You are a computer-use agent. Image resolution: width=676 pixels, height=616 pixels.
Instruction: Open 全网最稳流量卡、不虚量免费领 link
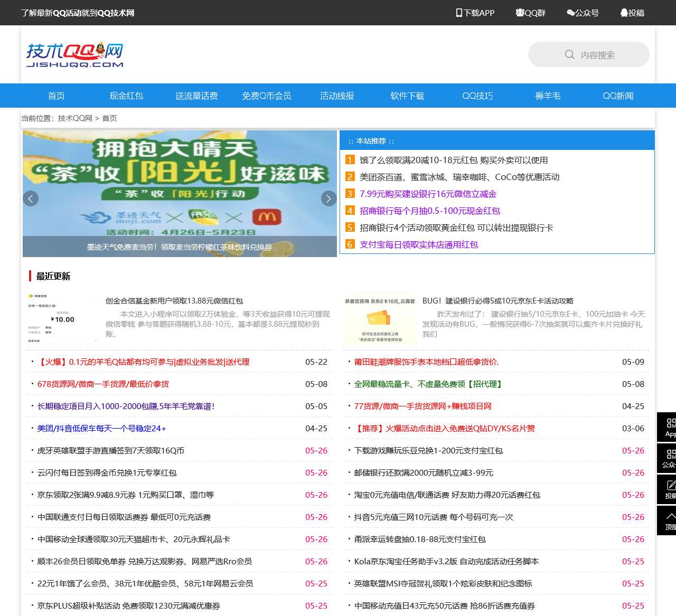point(428,384)
